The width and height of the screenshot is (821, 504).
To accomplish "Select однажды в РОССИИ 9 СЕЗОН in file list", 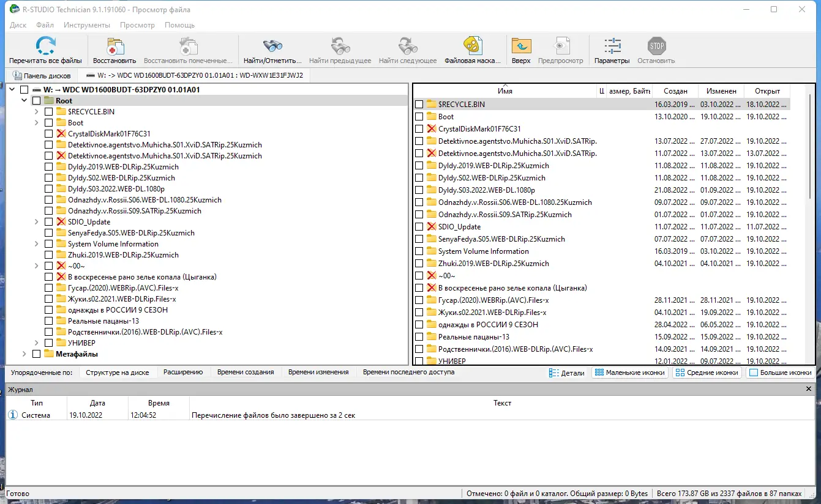I will tap(488, 325).
